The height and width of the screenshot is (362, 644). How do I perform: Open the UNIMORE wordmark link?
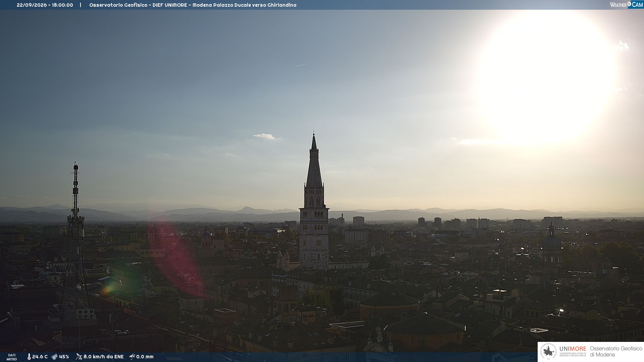pos(573,349)
